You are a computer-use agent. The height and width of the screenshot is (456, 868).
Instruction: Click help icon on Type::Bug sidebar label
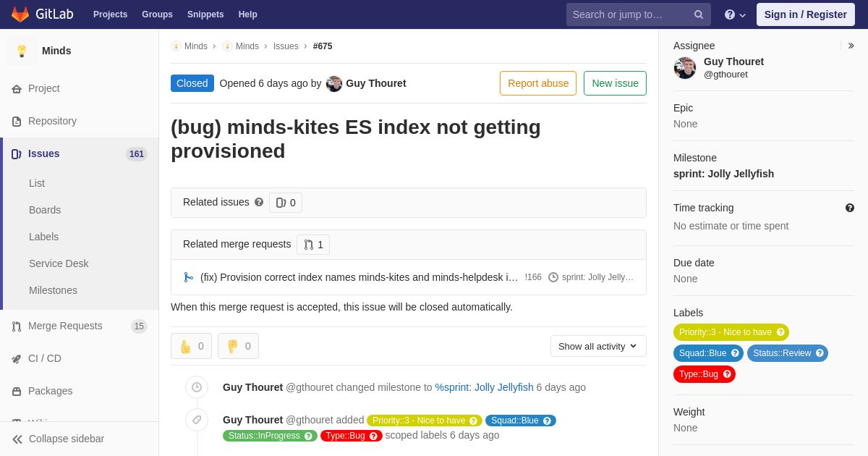click(x=727, y=374)
